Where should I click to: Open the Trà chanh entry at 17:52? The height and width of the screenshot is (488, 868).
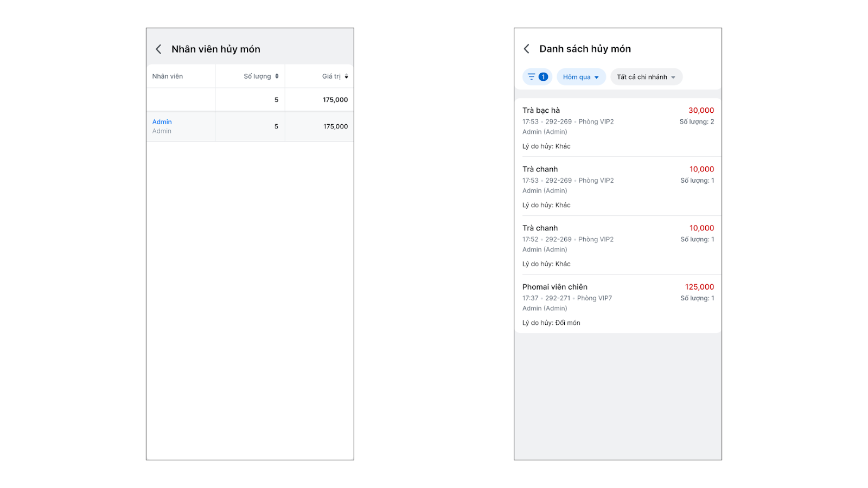pos(617,246)
